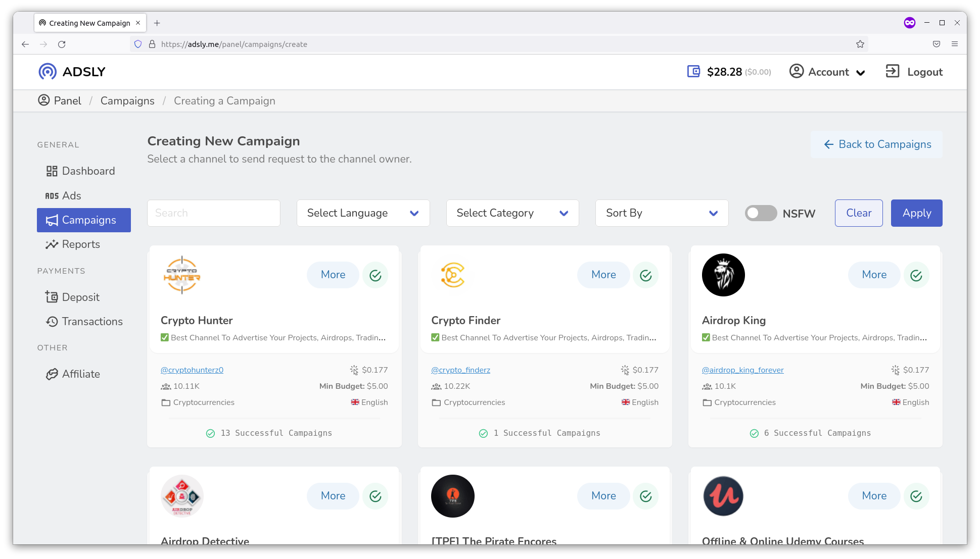This screenshot has height=559, width=980.
Task: Click the Firefox Pocket save icon
Action: click(937, 44)
